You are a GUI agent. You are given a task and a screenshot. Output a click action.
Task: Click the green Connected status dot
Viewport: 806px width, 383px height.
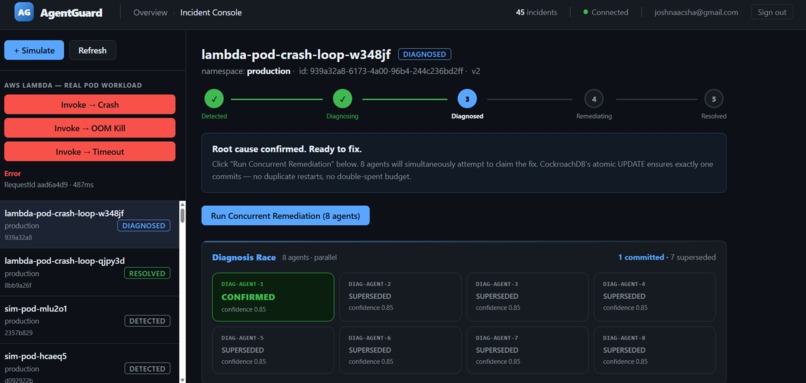585,12
